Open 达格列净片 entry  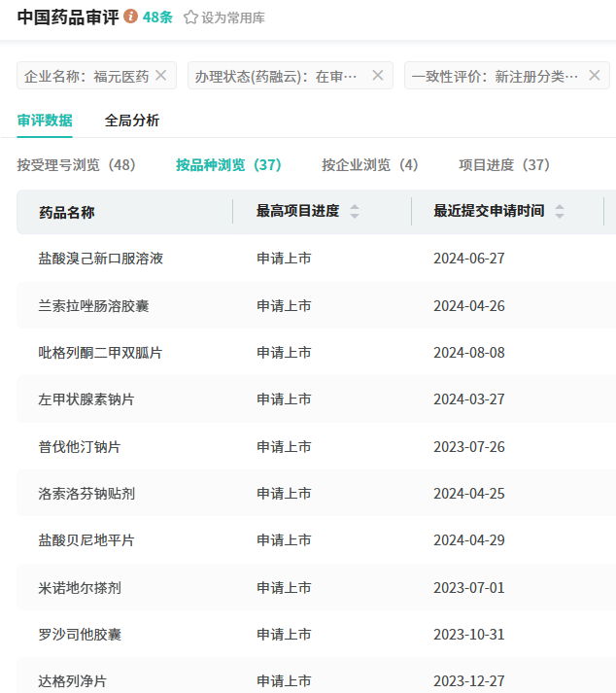pos(73,681)
